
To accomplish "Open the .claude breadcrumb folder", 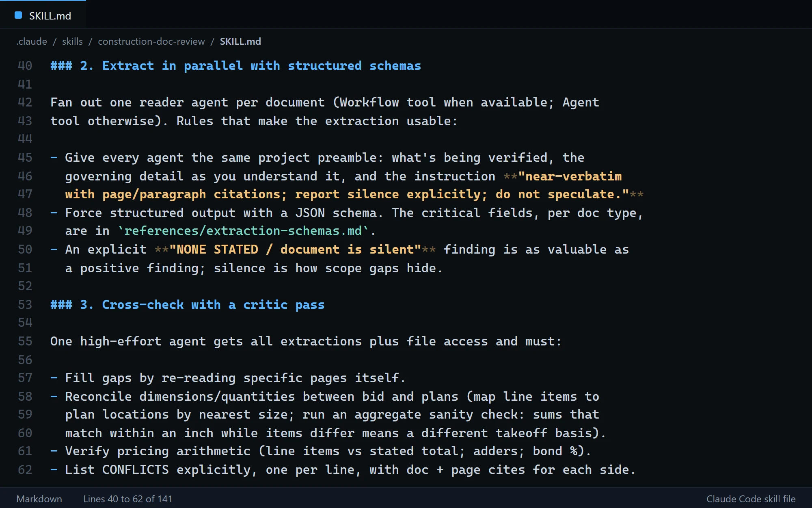I will [32, 41].
